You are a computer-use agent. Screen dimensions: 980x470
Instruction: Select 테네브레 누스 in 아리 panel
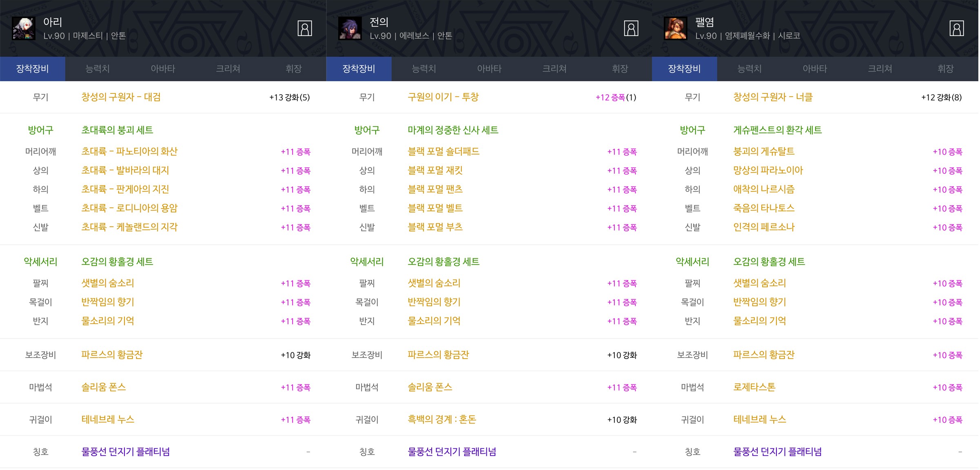click(108, 419)
